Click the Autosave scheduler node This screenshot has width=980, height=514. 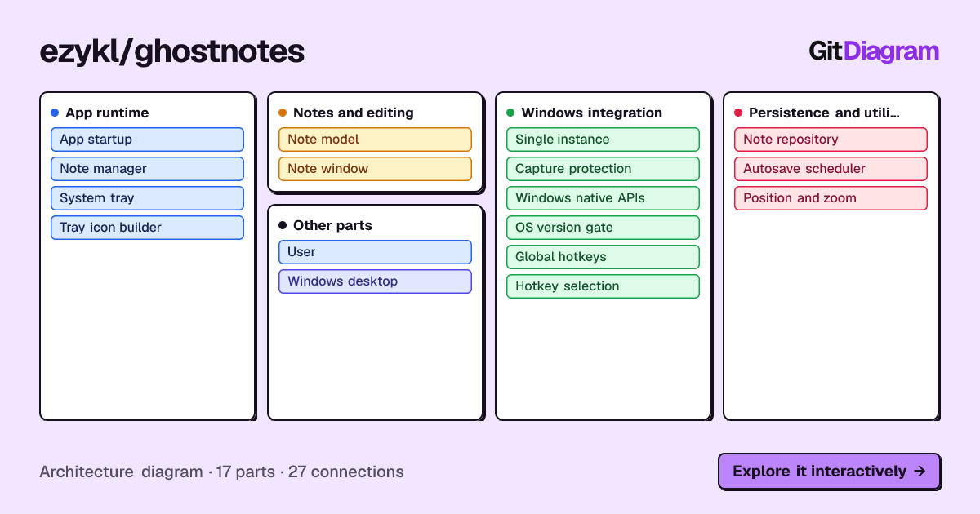tap(831, 169)
